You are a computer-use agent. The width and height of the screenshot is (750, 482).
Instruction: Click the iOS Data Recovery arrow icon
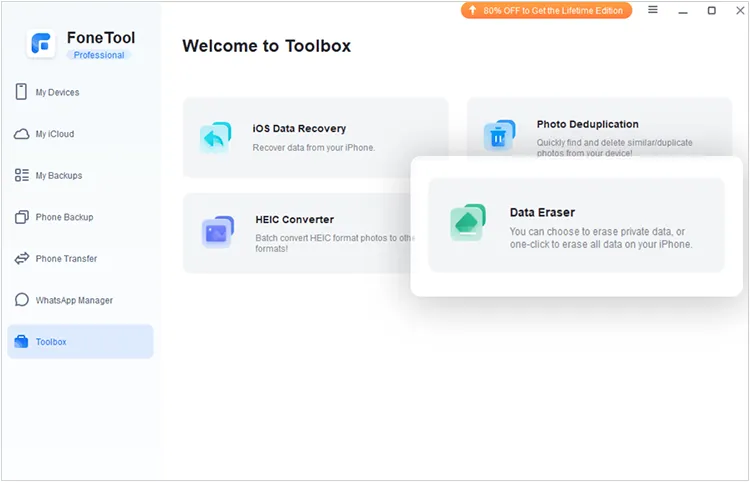click(x=215, y=138)
